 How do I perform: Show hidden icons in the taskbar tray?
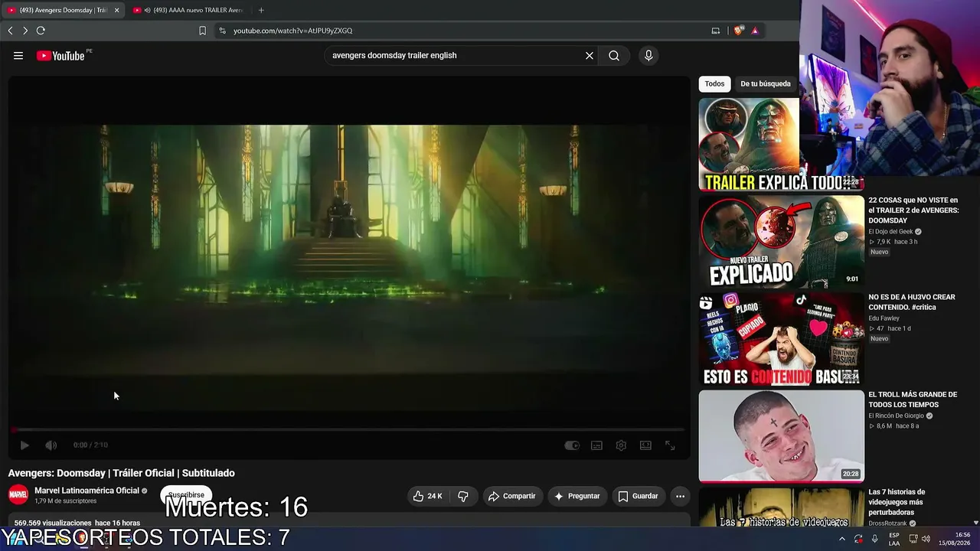coord(841,539)
